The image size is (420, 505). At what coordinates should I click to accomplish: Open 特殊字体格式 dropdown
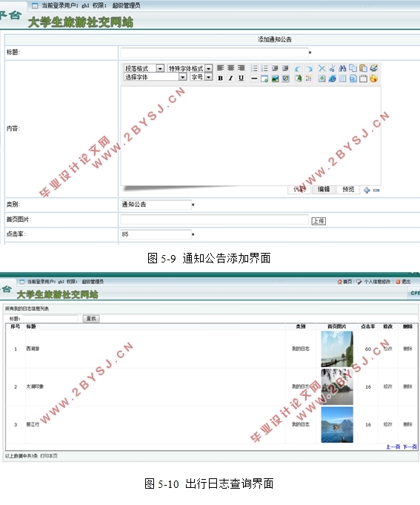[190, 68]
